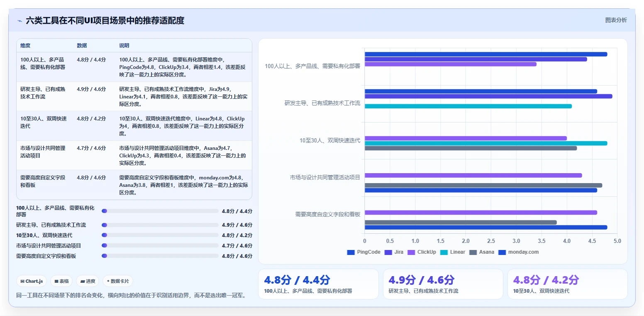Click the table description mentioning monday.com为4.8
644x316 pixels.
click(183, 185)
